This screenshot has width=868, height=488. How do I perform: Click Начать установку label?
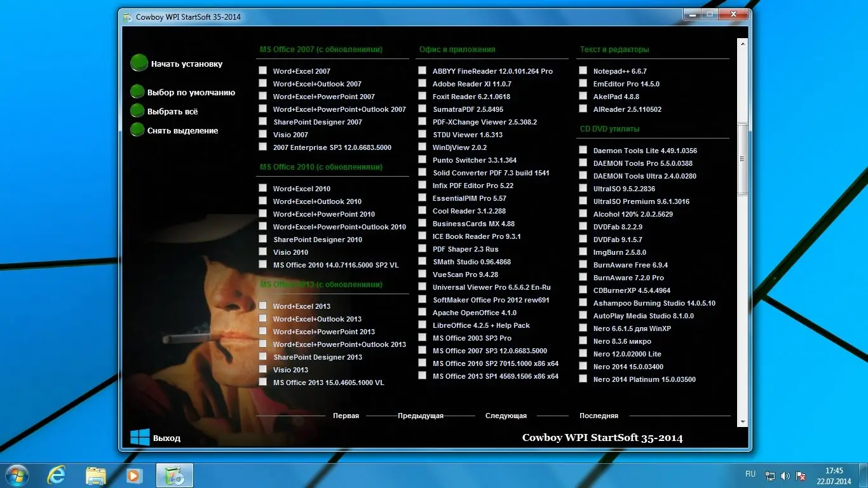click(187, 64)
